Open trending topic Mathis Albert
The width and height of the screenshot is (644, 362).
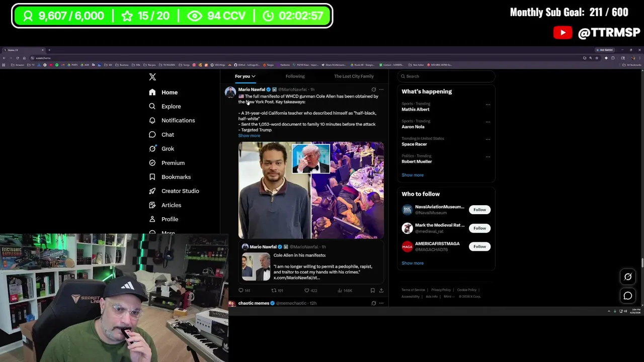click(x=416, y=109)
